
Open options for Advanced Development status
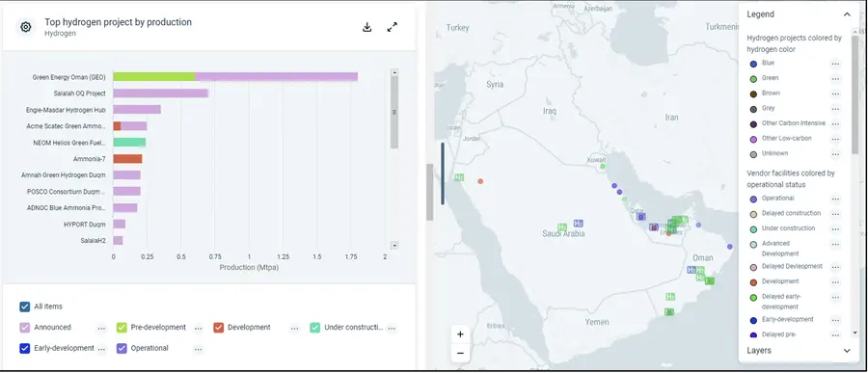(x=835, y=244)
